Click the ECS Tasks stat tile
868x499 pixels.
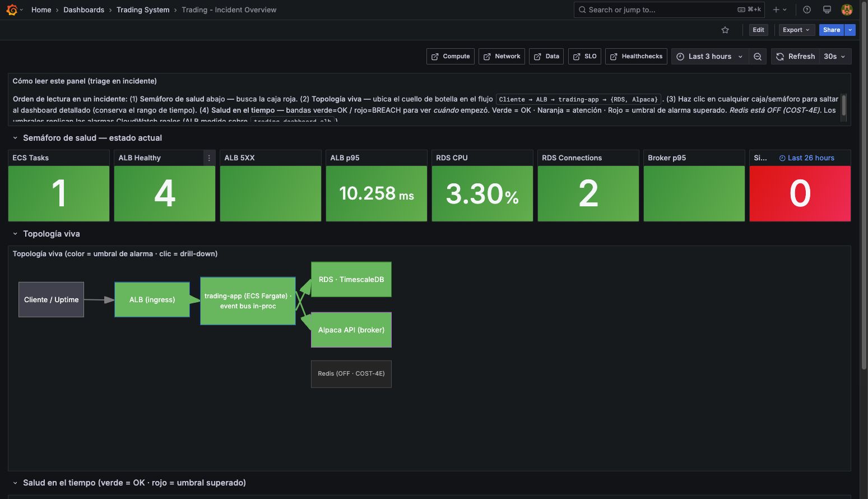(x=59, y=193)
